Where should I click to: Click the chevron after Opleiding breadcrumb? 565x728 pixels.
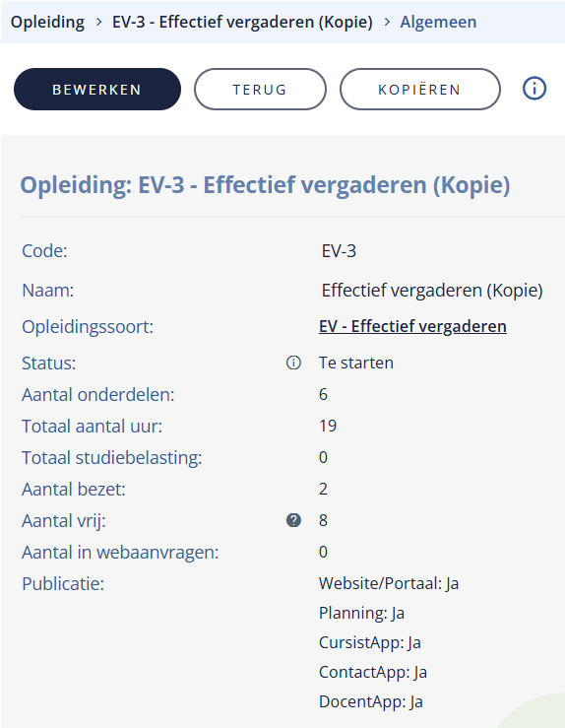coord(98,22)
